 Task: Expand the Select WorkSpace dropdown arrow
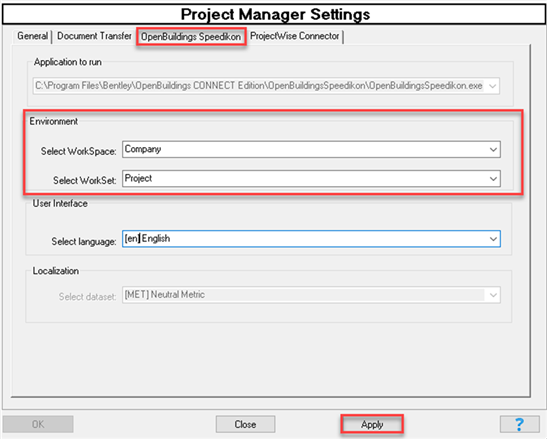coord(493,149)
